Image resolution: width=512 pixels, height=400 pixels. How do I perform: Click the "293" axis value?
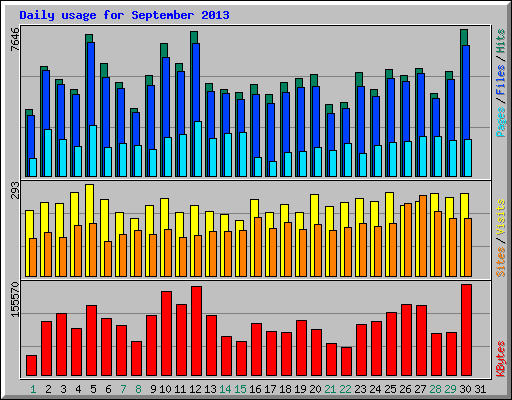[15, 190]
